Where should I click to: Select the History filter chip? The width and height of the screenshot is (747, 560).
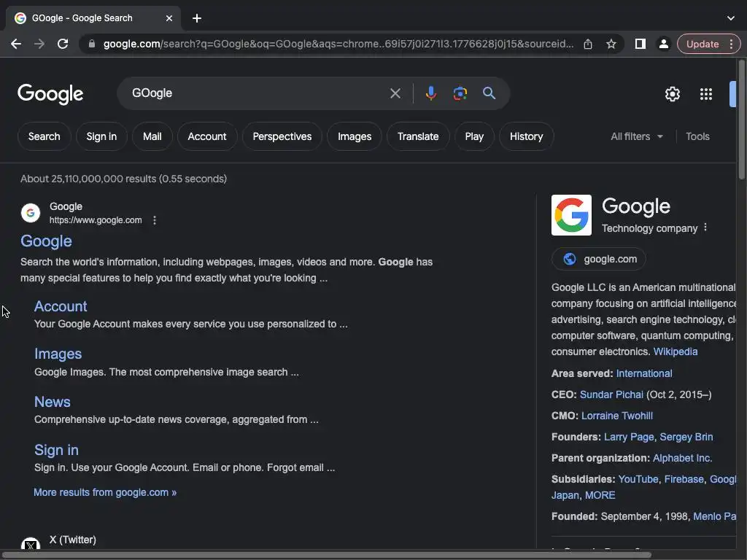click(526, 136)
